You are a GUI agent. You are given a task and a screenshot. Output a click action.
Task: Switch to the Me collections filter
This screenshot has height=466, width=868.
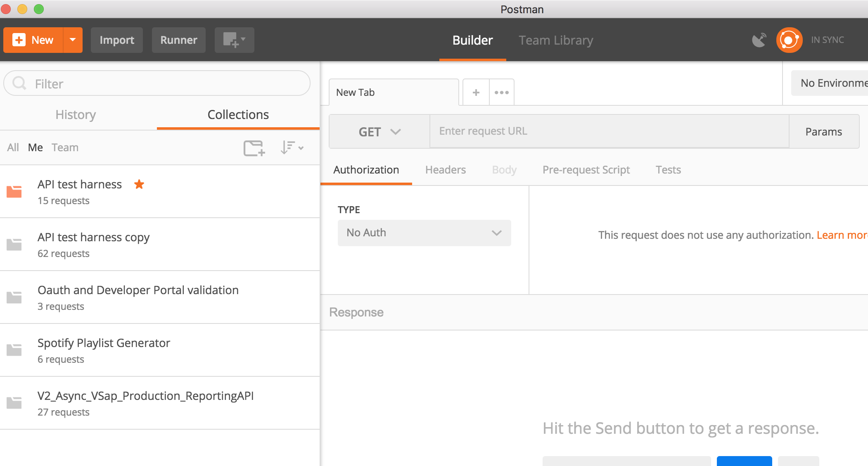point(35,147)
